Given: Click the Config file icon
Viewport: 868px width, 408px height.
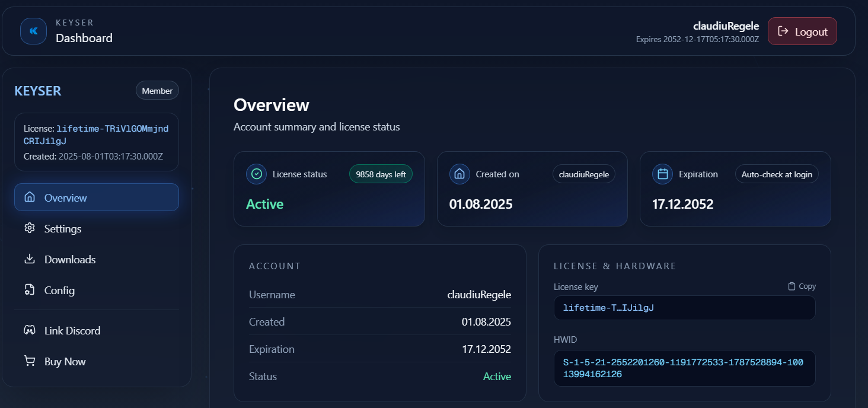Looking at the screenshot, I should 29,290.
